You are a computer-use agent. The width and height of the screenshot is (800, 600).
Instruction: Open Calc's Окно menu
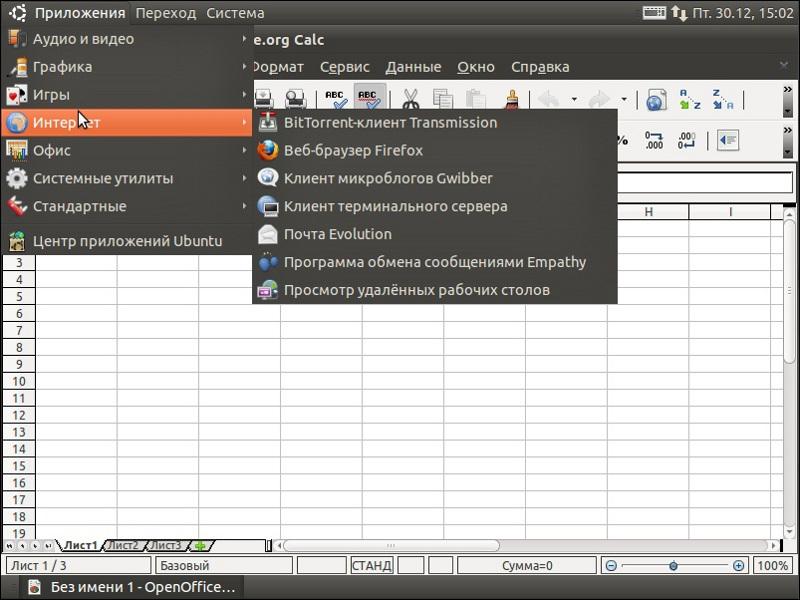pyautogui.click(x=476, y=67)
